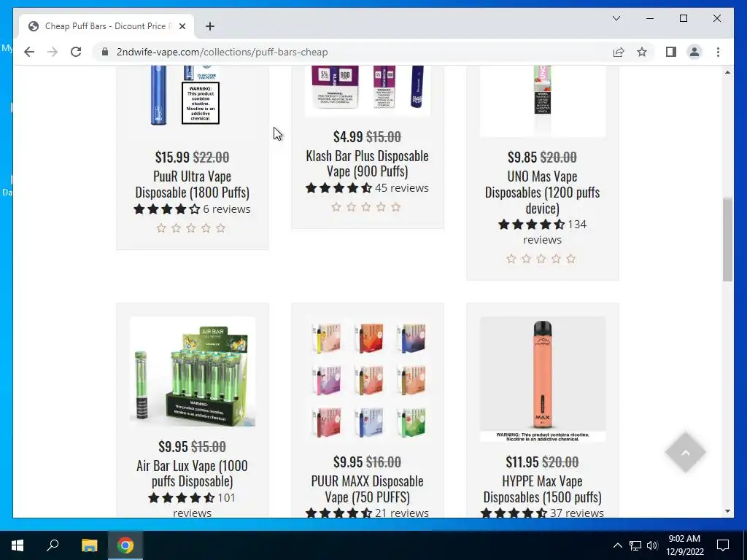Expand the tab search dropdown
The width and height of the screenshot is (747, 560).
click(x=616, y=18)
